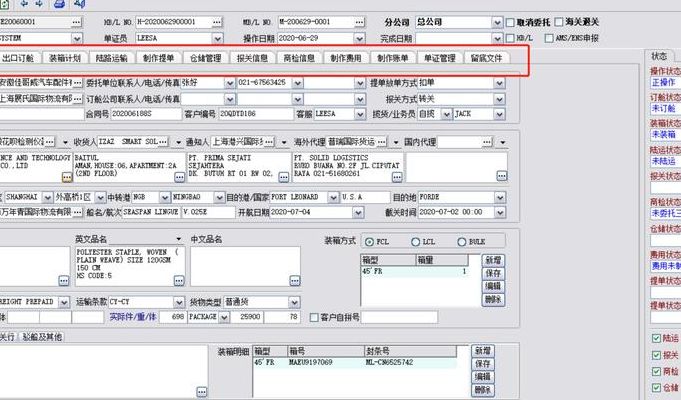The height and width of the screenshot is (400, 681).
Task: Click 删除 beside the 箱型 箱量 list
Action: [493, 299]
